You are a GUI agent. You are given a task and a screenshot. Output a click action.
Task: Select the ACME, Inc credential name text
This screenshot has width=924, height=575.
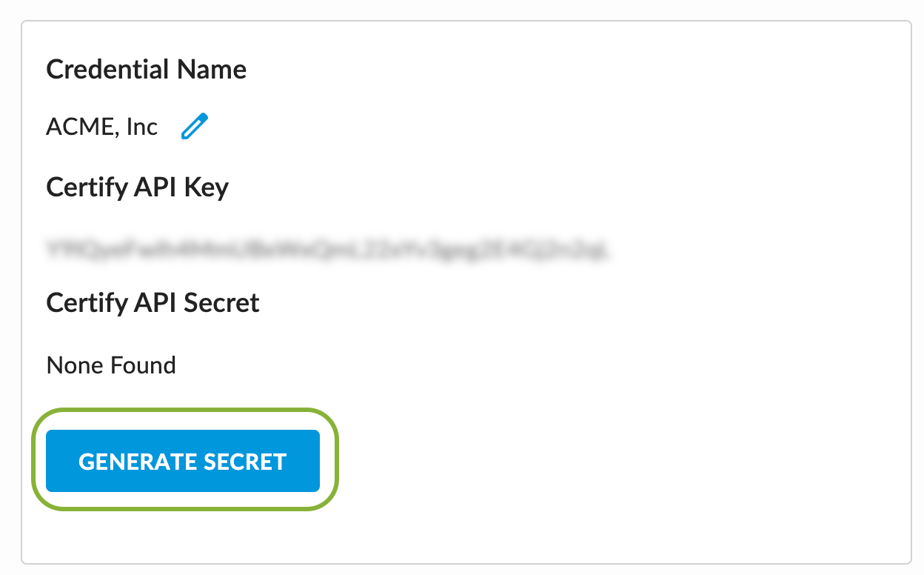102,127
